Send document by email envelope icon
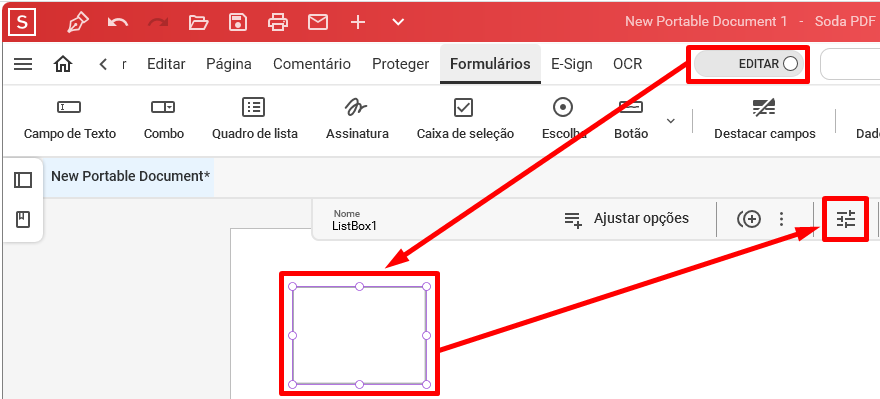Viewport: 880px width, 399px height. tap(318, 22)
